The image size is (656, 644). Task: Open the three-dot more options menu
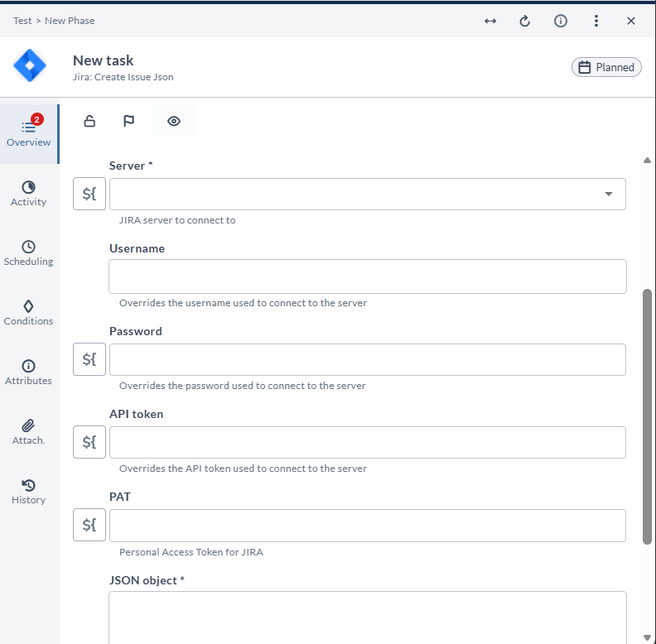pos(596,21)
